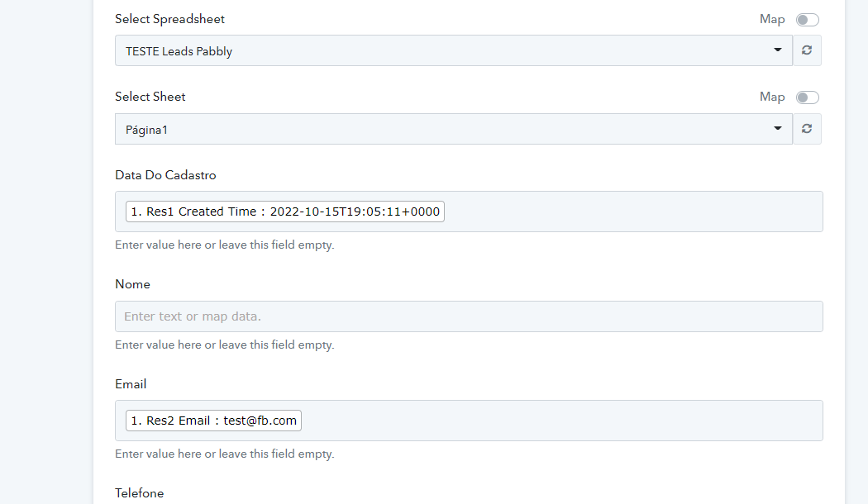Refresh the Select Spreadsheet list
The width and height of the screenshot is (868, 504).
tap(807, 50)
